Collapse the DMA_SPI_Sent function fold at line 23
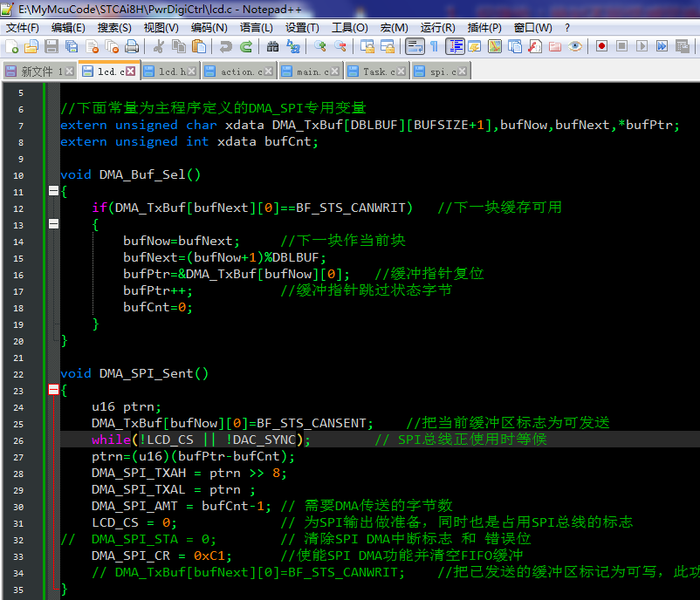This screenshot has width=700, height=600. [53, 390]
